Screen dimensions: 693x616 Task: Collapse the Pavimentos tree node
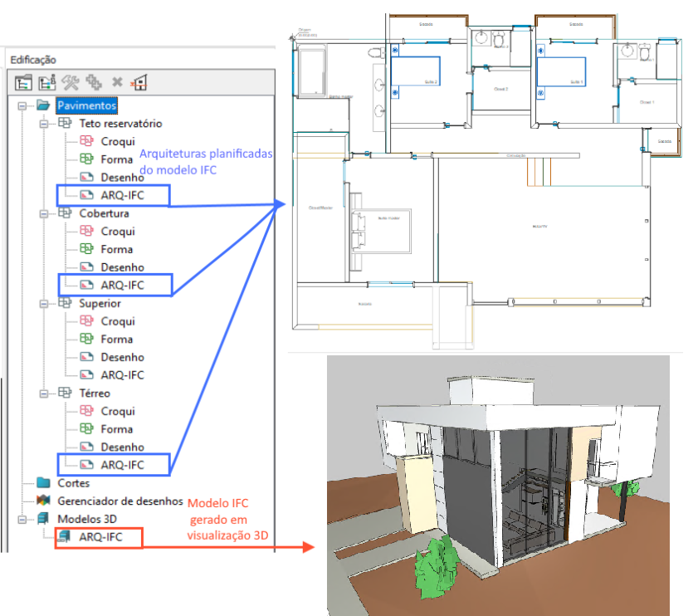click(x=21, y=106)
